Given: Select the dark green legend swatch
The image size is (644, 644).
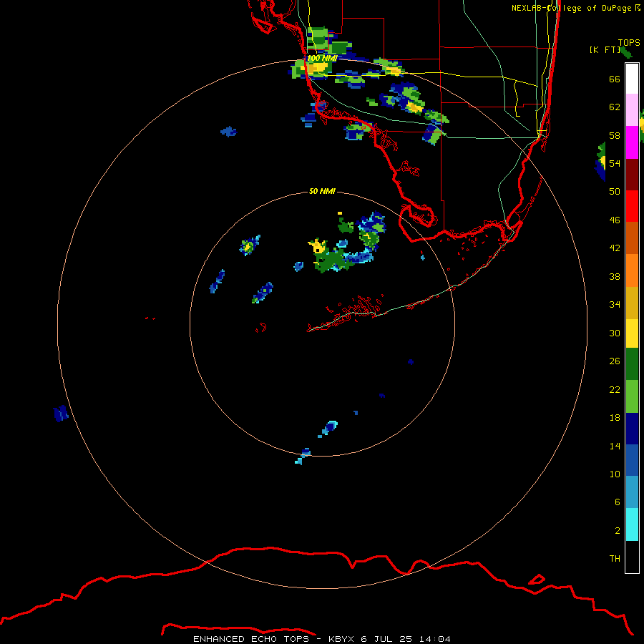Looking at the screenshot, I should 632,364.
